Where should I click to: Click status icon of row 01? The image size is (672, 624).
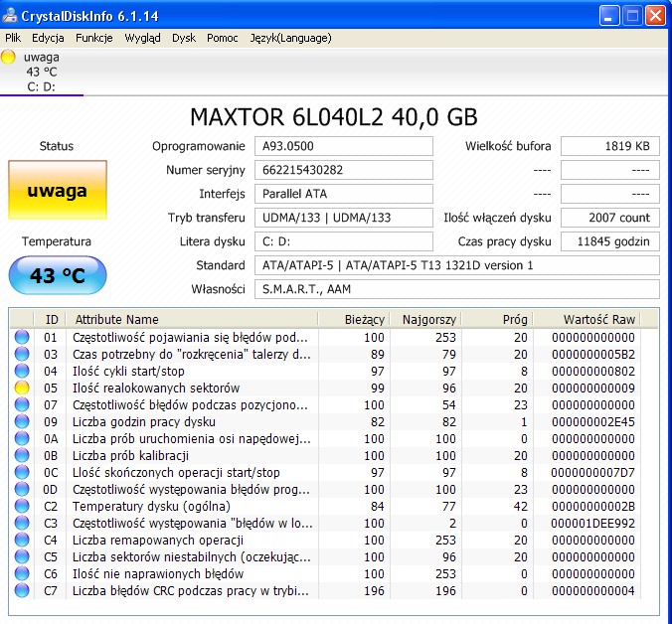point(22,338)
